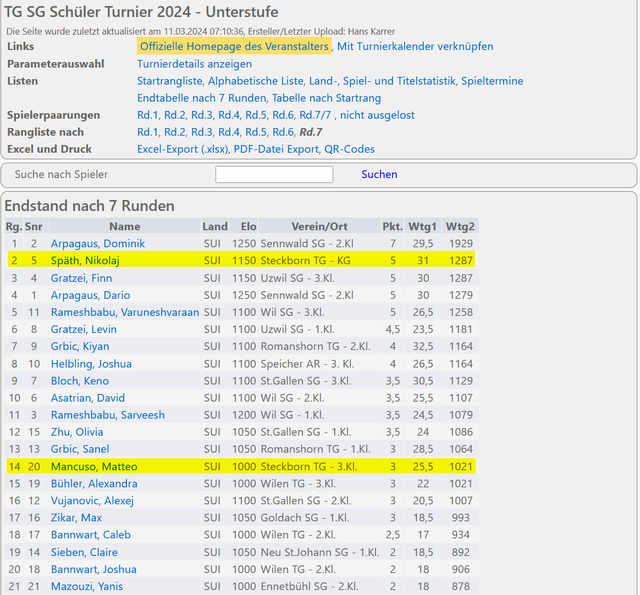This screenshot has height=595, width=640.
Task: Open player Bloch, Keno
Action: tap(80, 381)
